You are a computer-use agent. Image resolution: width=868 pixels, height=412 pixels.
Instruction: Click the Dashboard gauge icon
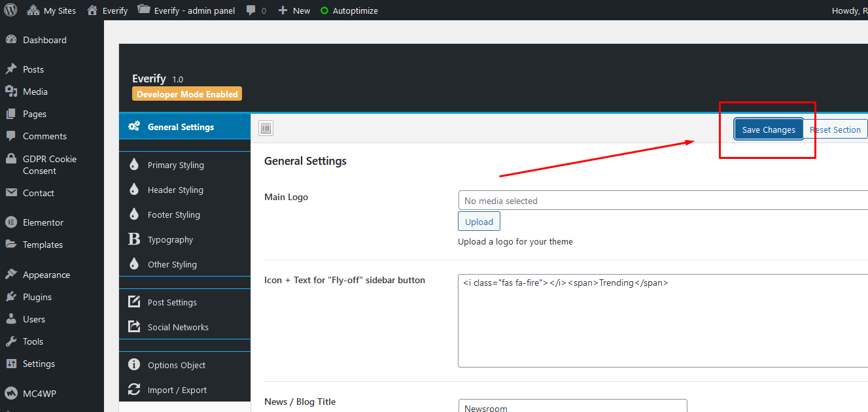11,40
